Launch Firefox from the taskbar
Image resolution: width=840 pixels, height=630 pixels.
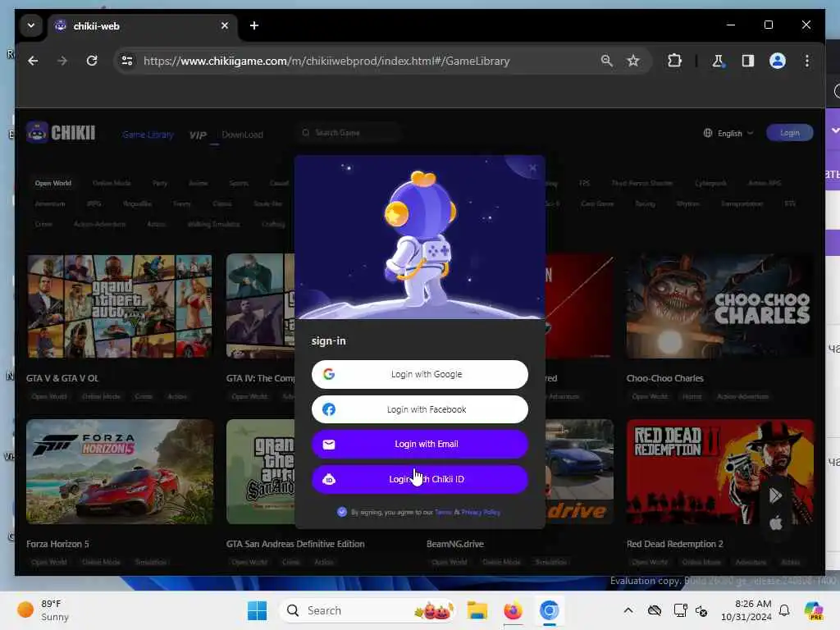(513, 610)
